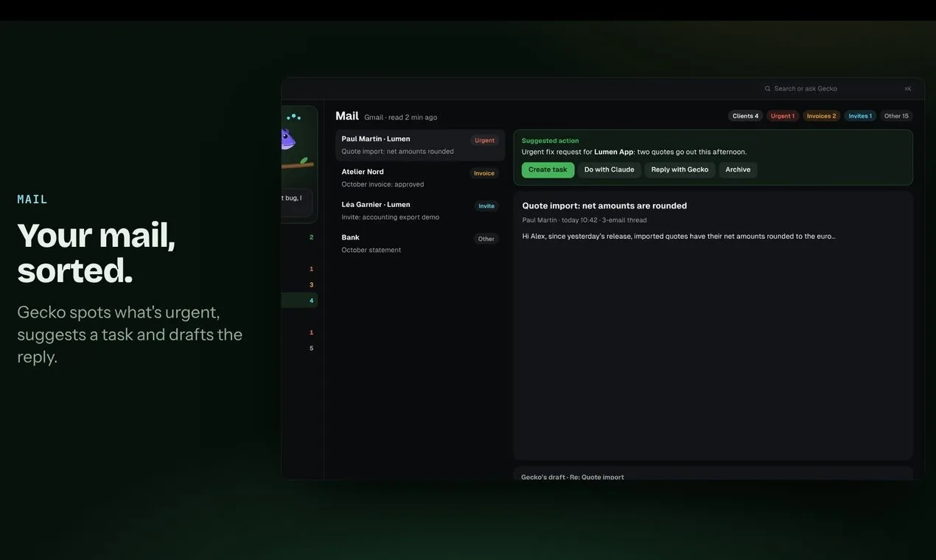This screenshot has height=560, width=936.
Task: Create a task from the suggested action
Action: tap(548, 170)
